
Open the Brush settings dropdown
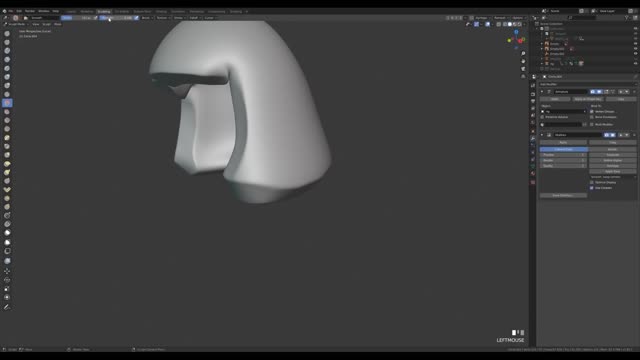pos(147,18)
